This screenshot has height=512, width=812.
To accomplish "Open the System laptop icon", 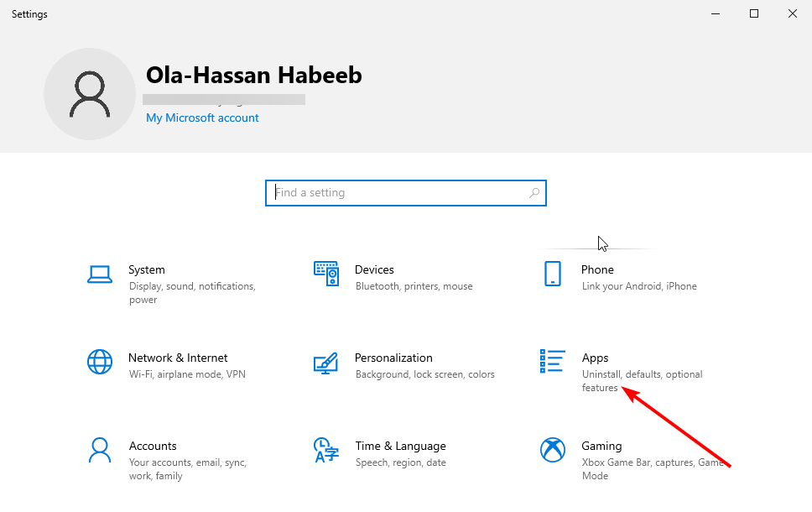I will click(100, 274).
